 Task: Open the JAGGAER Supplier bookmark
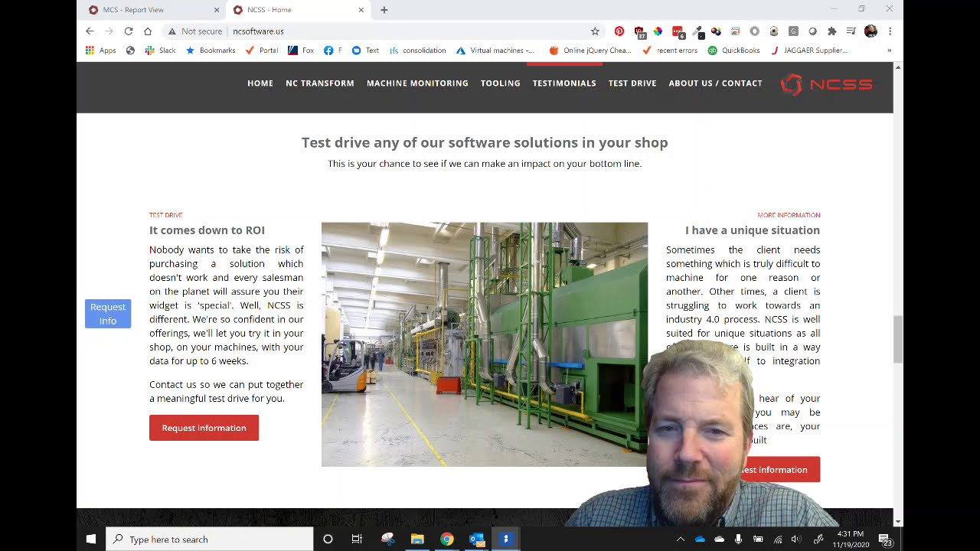click(x=808, y=51)
